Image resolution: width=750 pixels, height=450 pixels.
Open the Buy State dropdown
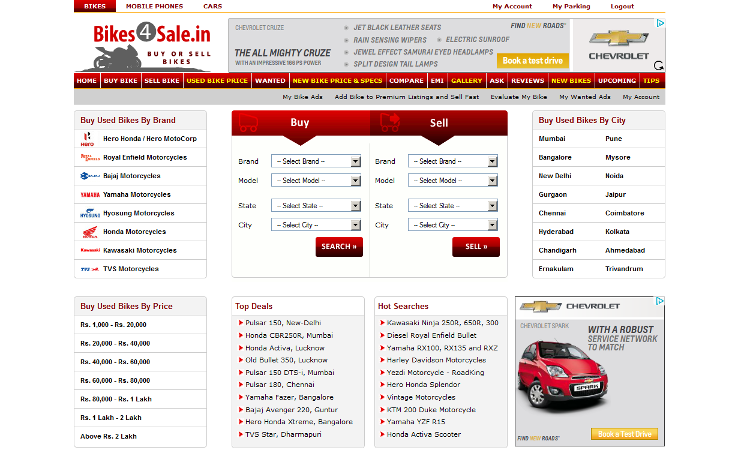316,206
